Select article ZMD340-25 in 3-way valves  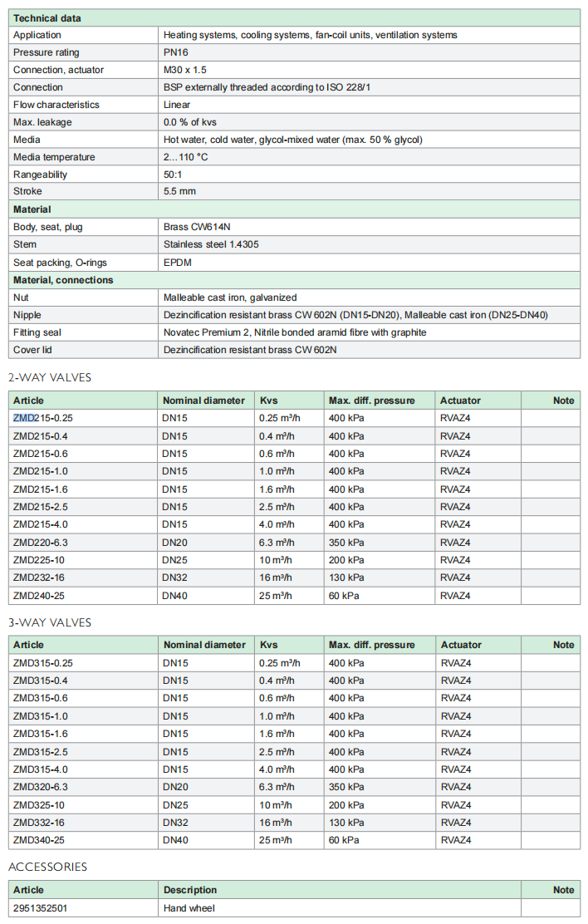(38, 840)
